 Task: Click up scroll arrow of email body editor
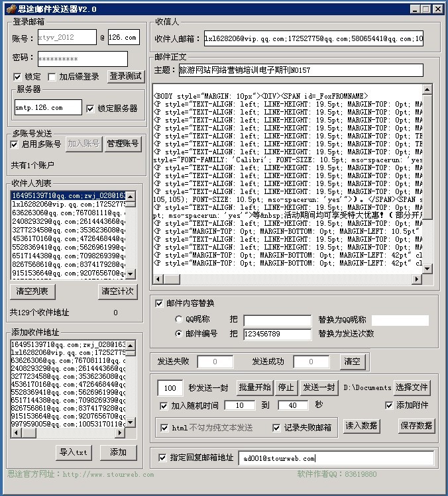[428, 89]
